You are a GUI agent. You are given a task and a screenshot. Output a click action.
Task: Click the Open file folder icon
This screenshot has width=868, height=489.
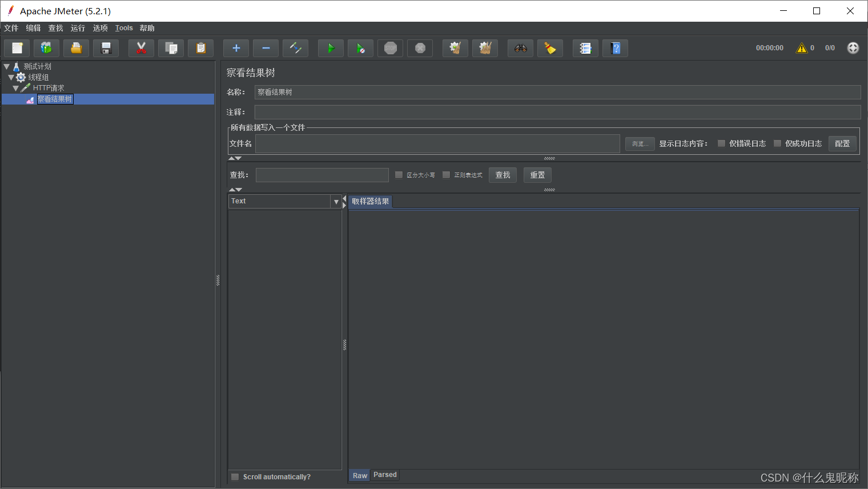click(77, 49)
